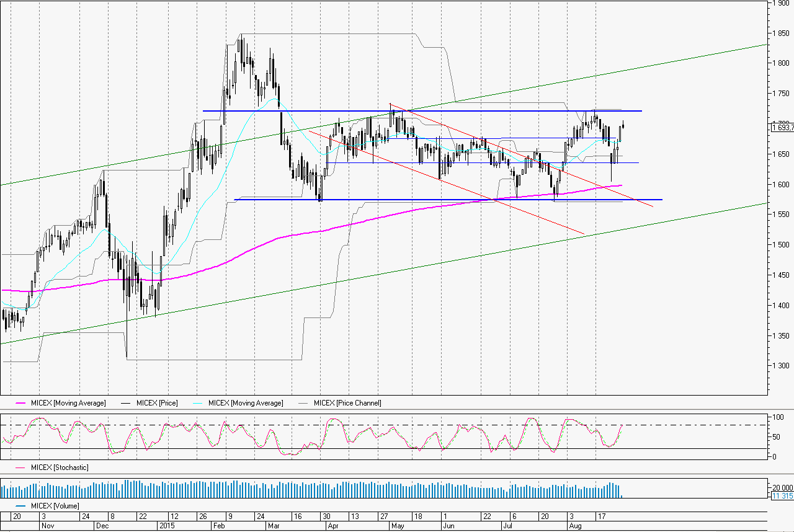Click the 20 000 volume scale label
This screenshot has width=794, height=532.
click(782, 487)
